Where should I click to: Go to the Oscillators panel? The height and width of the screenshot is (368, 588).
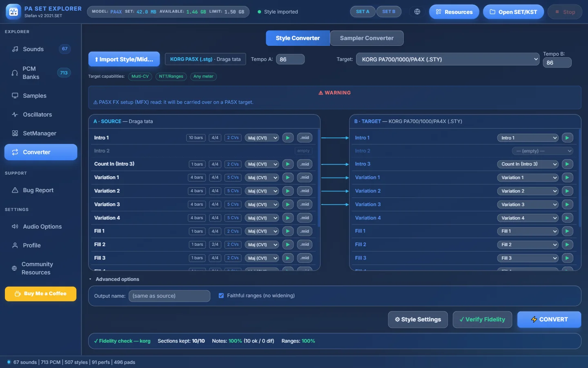tap(41, 114)
